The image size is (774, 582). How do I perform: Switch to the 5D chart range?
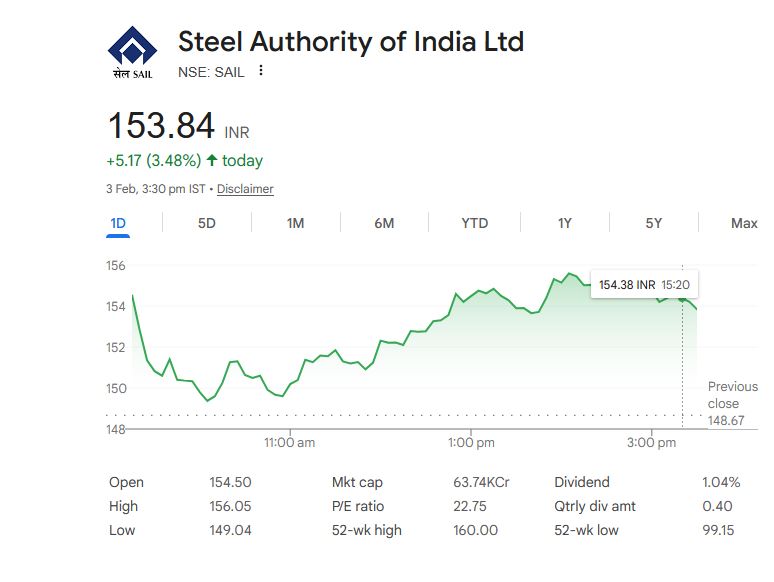coord(207,223)
